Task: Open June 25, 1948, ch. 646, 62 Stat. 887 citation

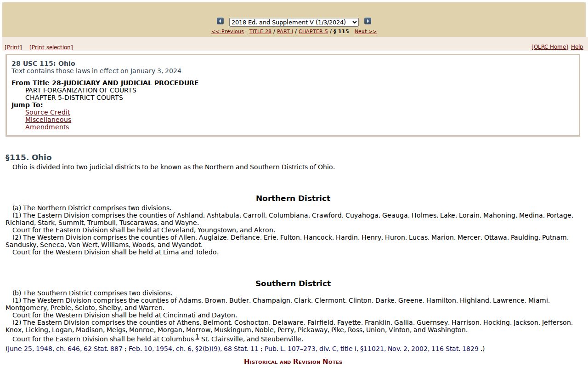Action: pos(65,349)
